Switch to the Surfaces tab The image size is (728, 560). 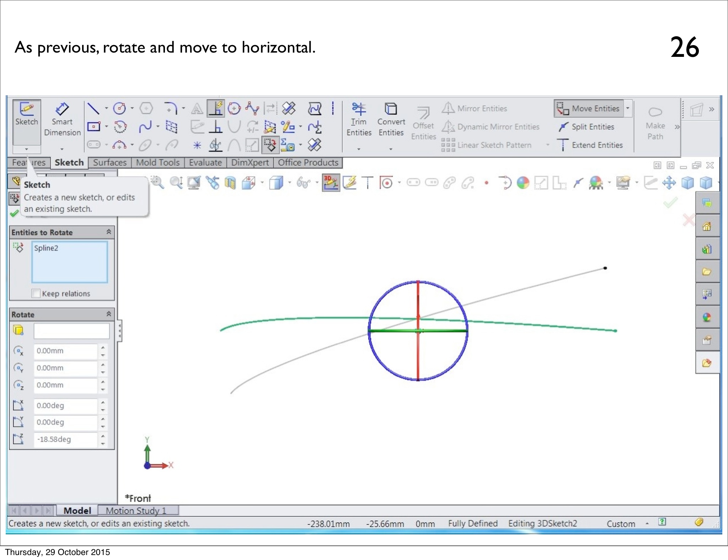(109, 163)
